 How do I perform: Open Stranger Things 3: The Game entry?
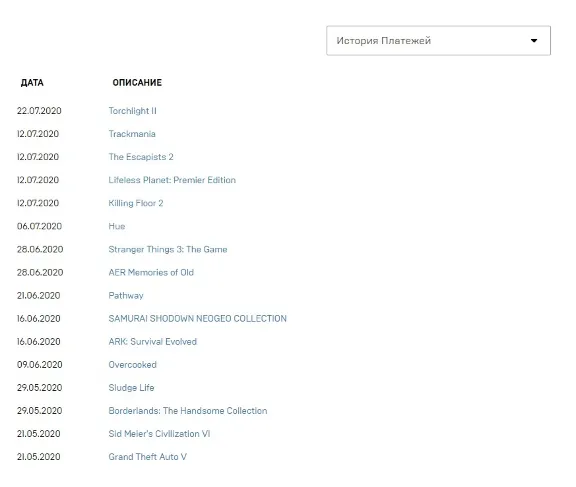[168, 249]
